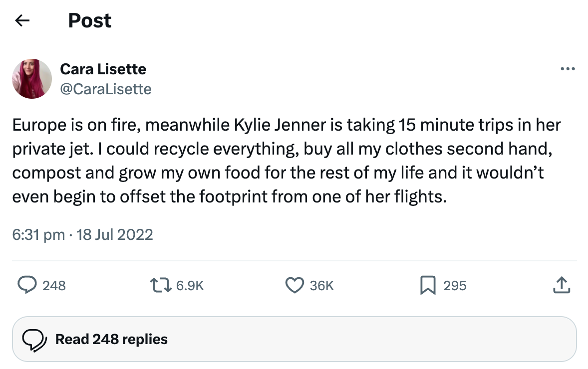Like the post with the heart icon
This screenshot has width=588, height=369.
coord(294,285)
